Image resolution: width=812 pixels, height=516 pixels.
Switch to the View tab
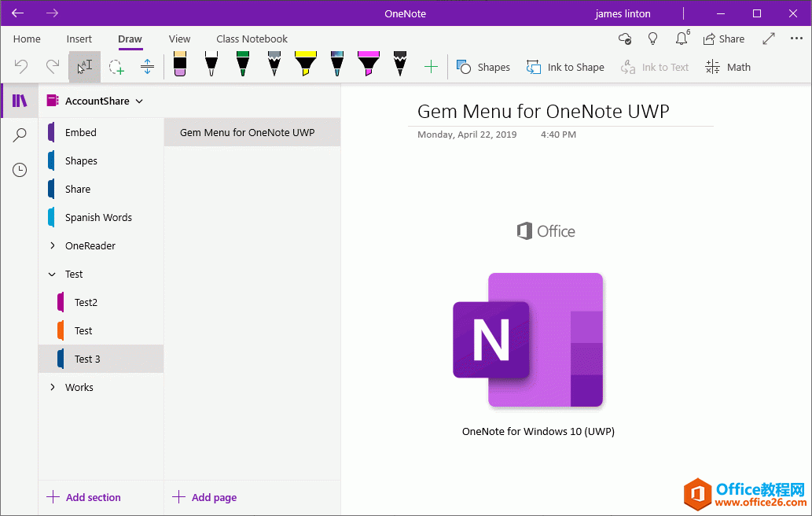coord(179,39)
